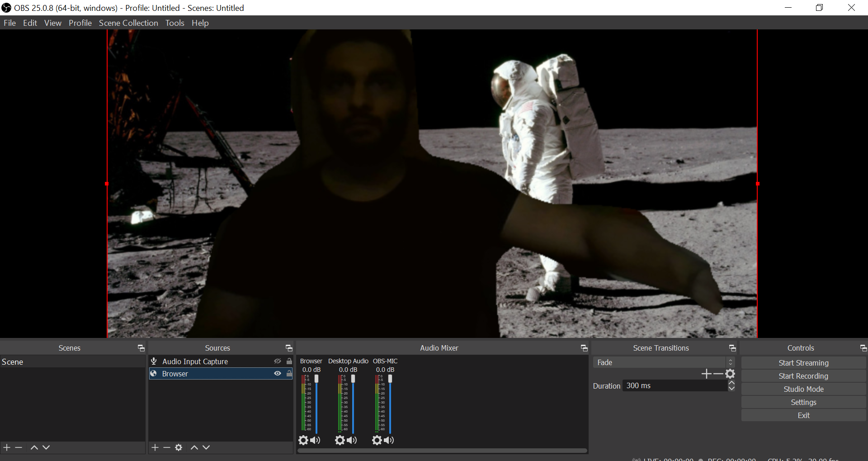Toggle the lock on the Browser source

tap(289, 374)
